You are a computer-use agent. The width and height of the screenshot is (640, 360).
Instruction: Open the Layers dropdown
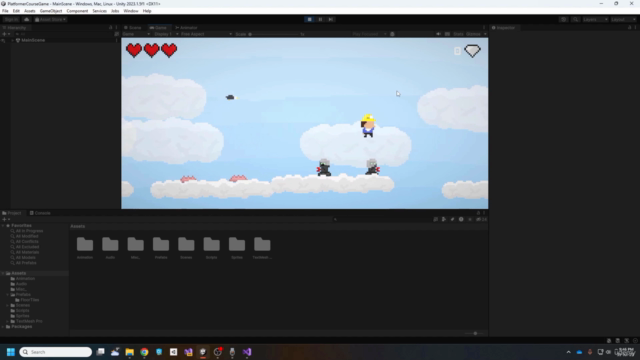595,19
